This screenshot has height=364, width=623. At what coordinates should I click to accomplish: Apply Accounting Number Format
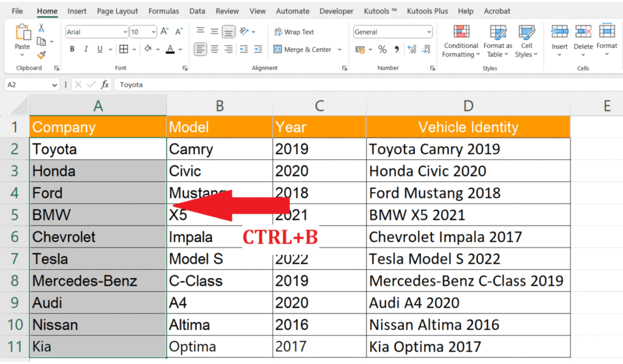pos(360,49)
